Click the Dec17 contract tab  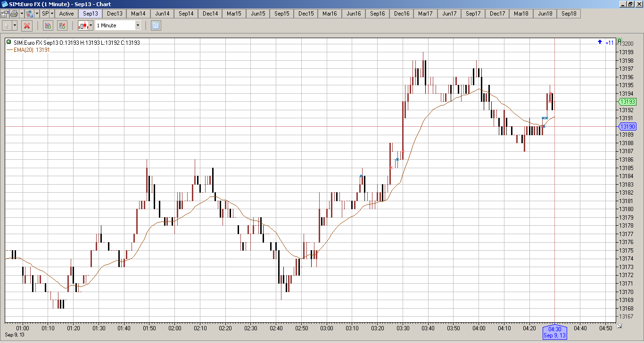497,14
